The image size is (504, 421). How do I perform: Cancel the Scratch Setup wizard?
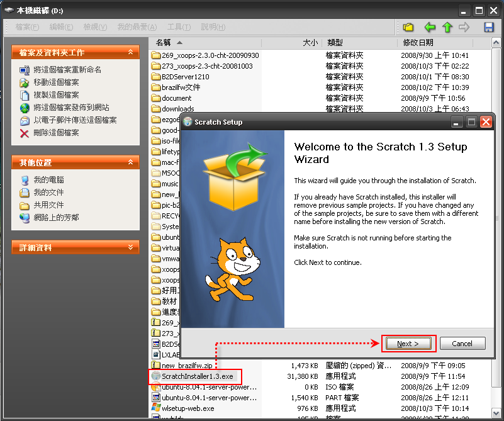[462, 344]
